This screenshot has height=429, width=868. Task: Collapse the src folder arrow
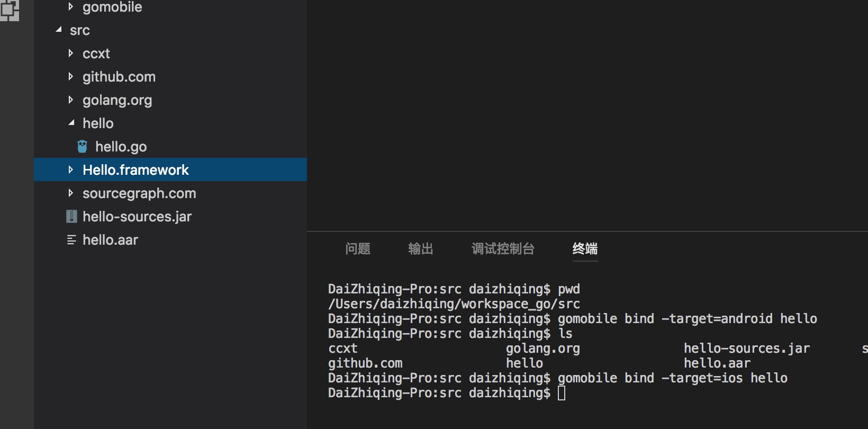tap(58, 30)
